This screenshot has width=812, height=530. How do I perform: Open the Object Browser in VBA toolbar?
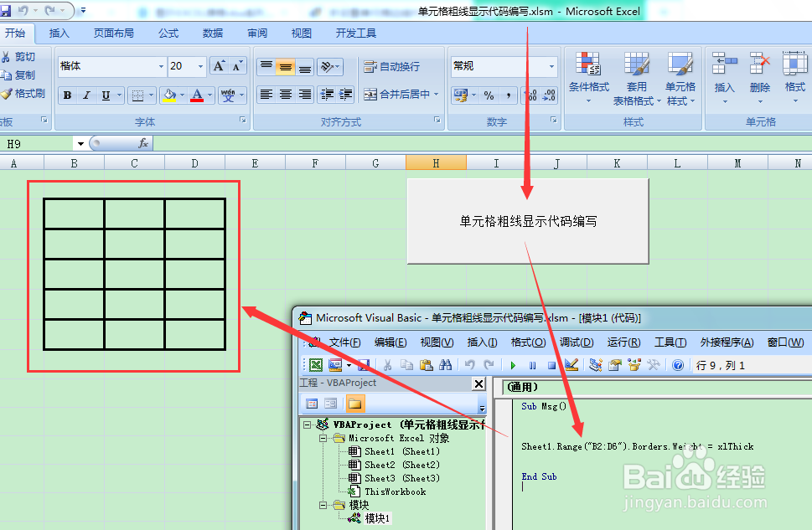[x=634, y=364]
